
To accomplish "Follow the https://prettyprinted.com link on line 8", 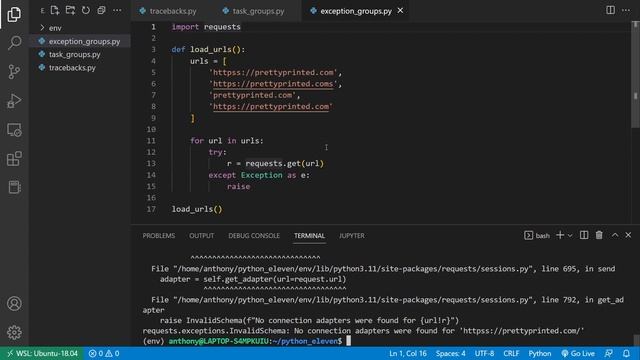I will (x=271, y=107).
